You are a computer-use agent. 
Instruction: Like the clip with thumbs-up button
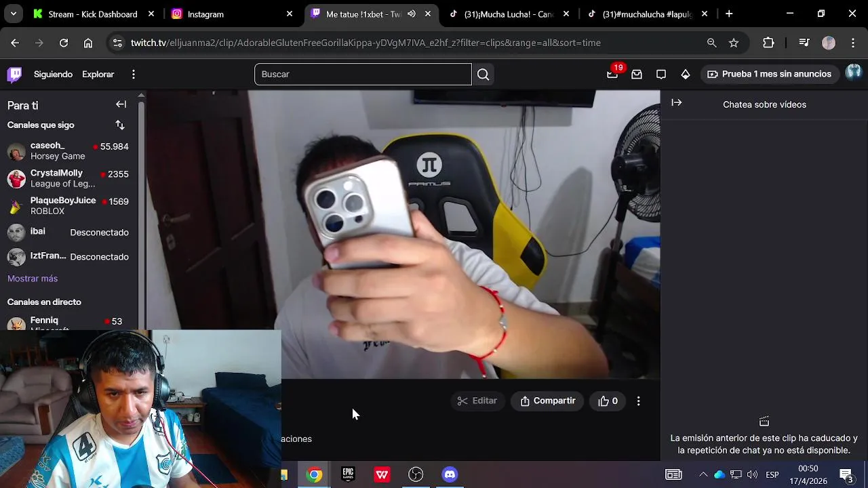(608, 401)
